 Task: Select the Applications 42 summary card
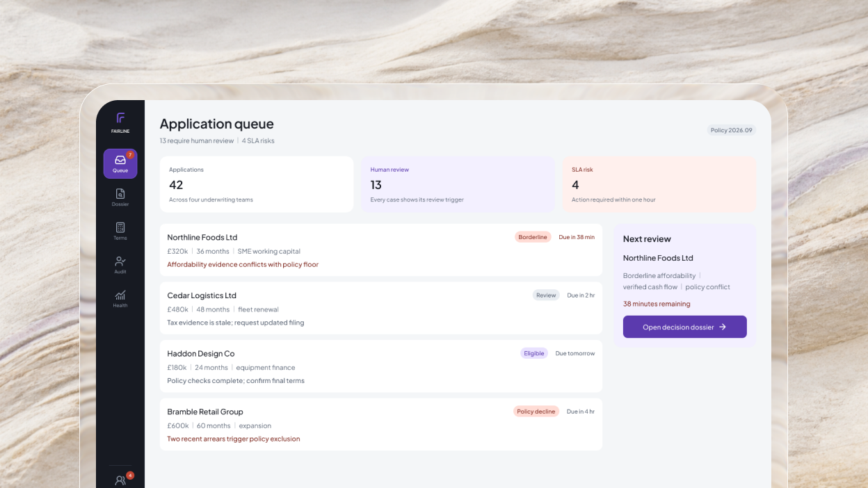[x=257, y=184]
